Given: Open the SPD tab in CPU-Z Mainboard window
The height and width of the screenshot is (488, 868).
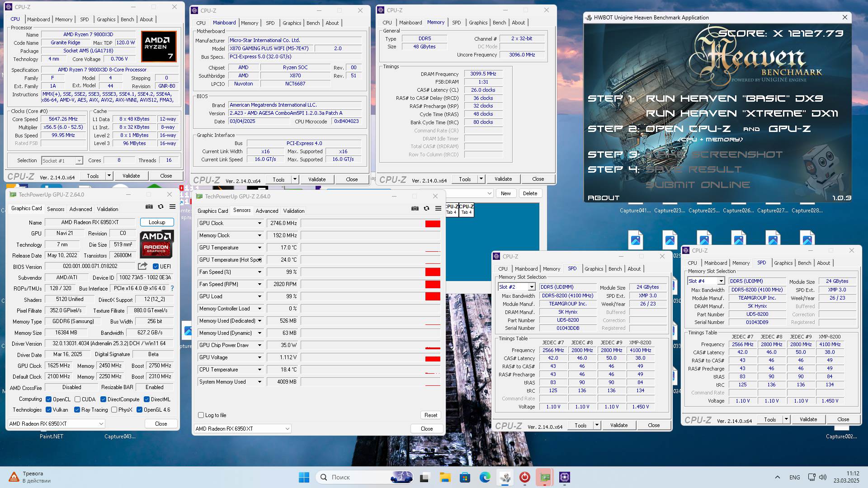Looking at the screenshot, I should (270, 23).
